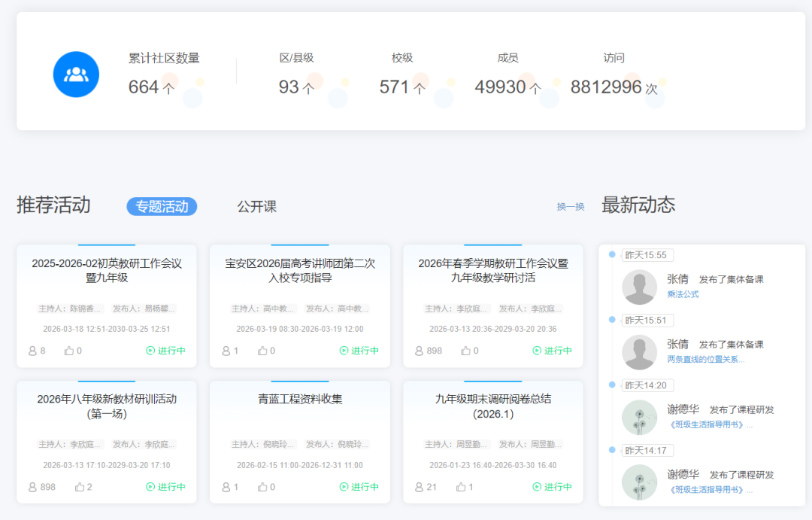This screenshot has width=812, height=520.
Task: Click participants icon on 青蓝工程资料收集 card
Action: click(226, 487)
